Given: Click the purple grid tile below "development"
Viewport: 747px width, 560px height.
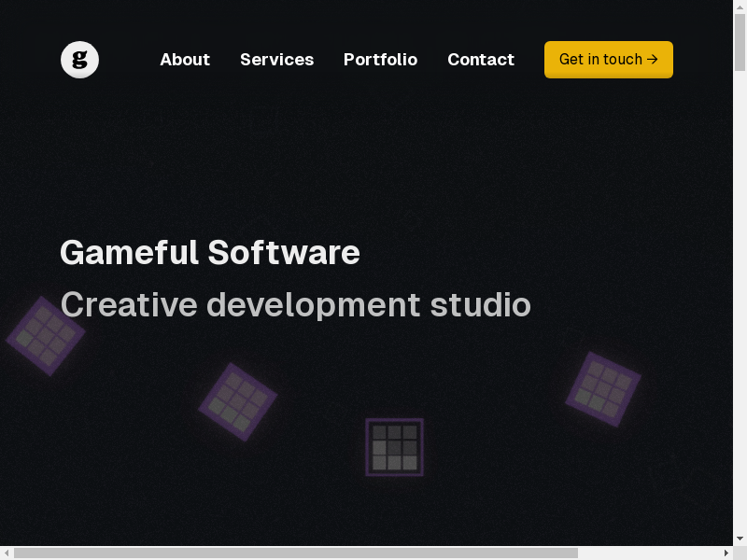Looking at the screenshot, I should click(x=238, y=402).
